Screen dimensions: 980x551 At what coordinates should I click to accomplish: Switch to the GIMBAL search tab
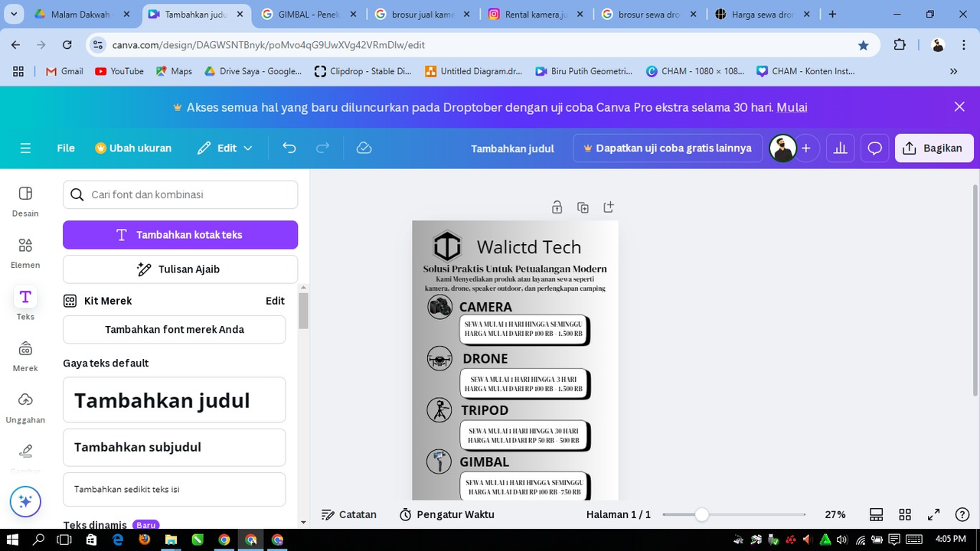pos(308,14)
